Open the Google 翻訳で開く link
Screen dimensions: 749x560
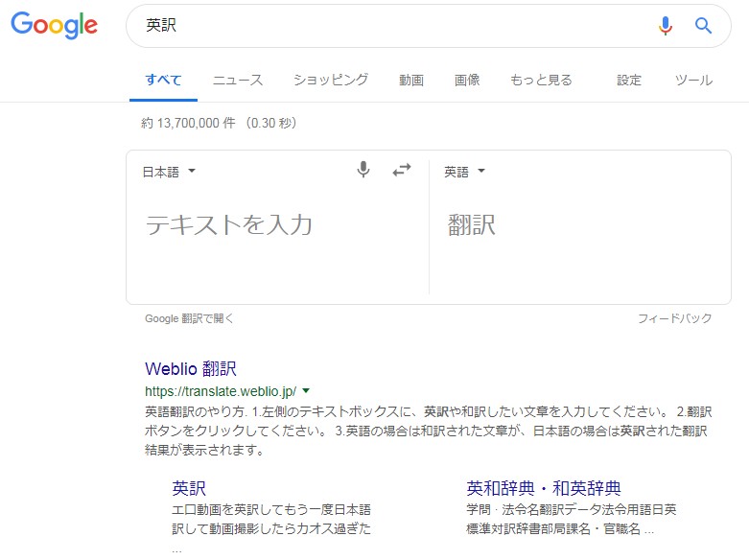pos(189,318)
